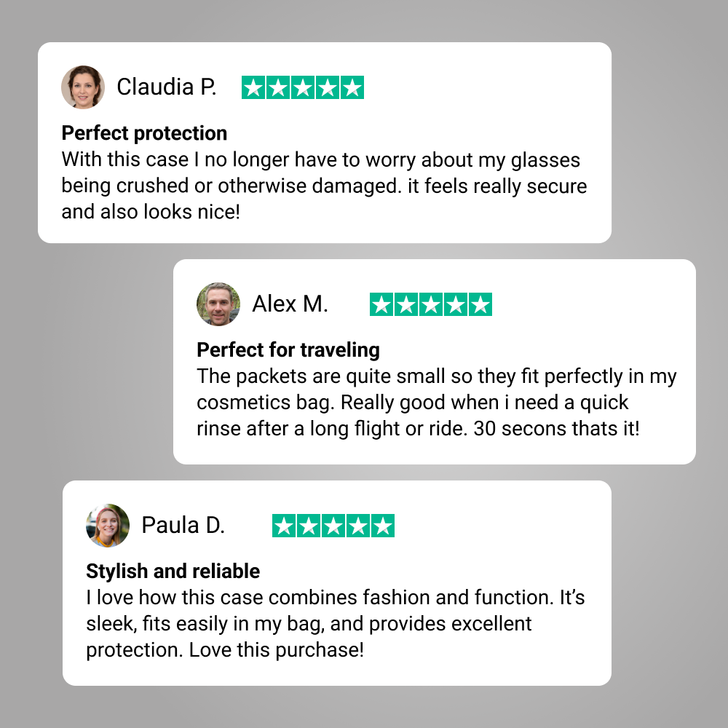Select the "Perfect protection" review title
The width and height of the screenshot is (728, 728).
144,133
